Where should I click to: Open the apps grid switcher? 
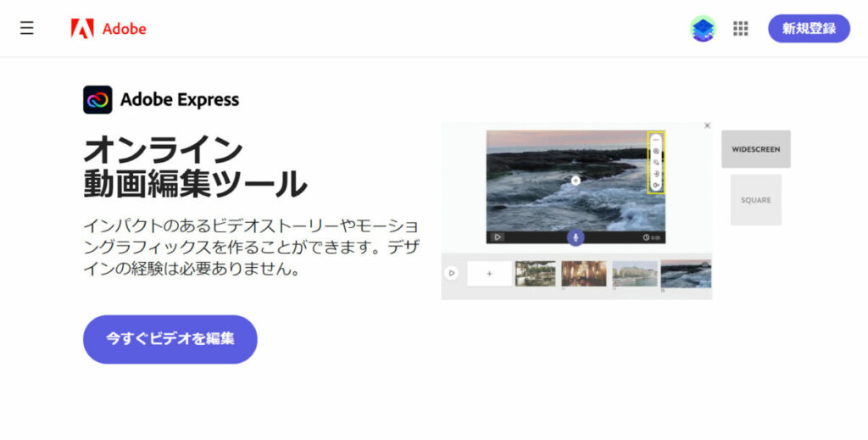740,28
